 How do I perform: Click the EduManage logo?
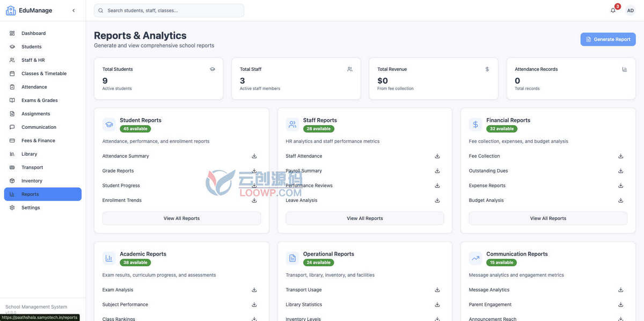(29, 10)
